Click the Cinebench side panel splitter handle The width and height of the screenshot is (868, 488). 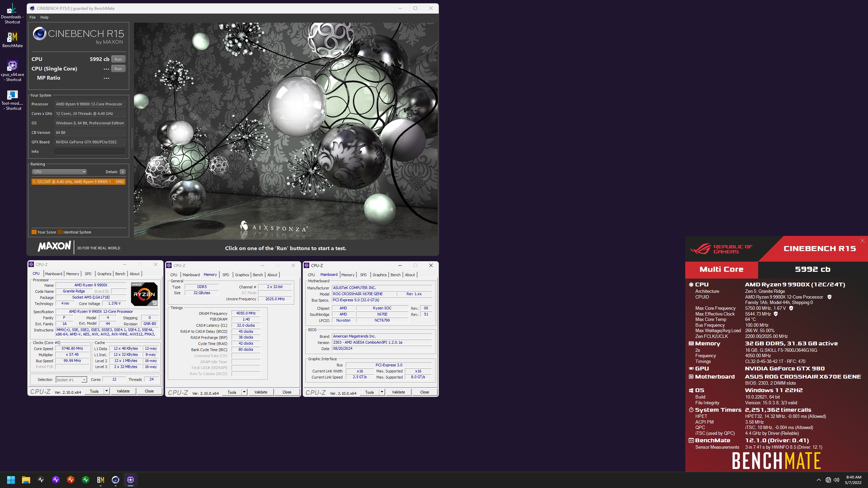click(132, 138)
